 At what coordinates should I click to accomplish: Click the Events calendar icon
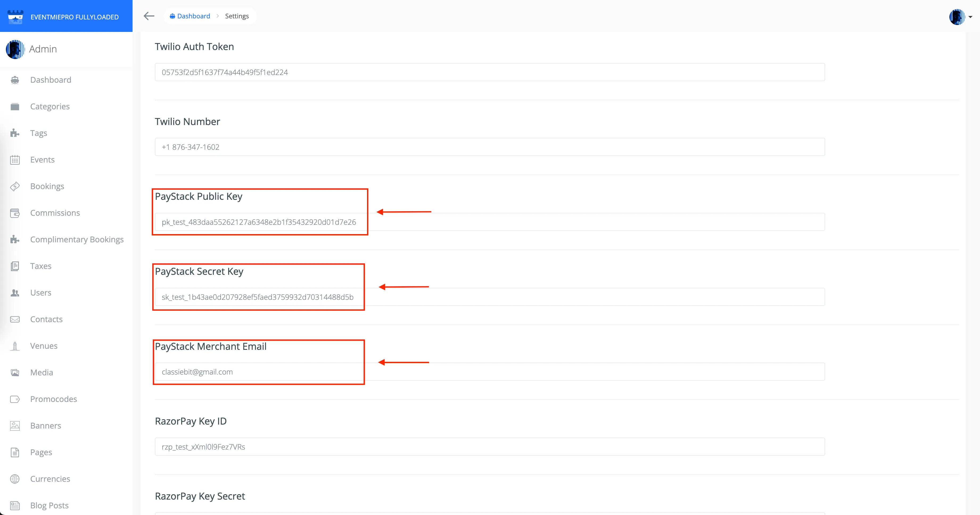pos(15,160)
